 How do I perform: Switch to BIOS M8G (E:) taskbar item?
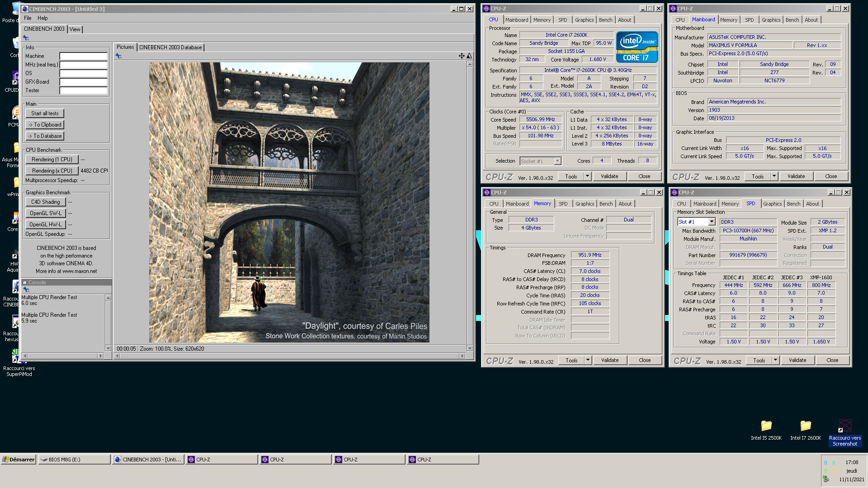pos(75,460)
